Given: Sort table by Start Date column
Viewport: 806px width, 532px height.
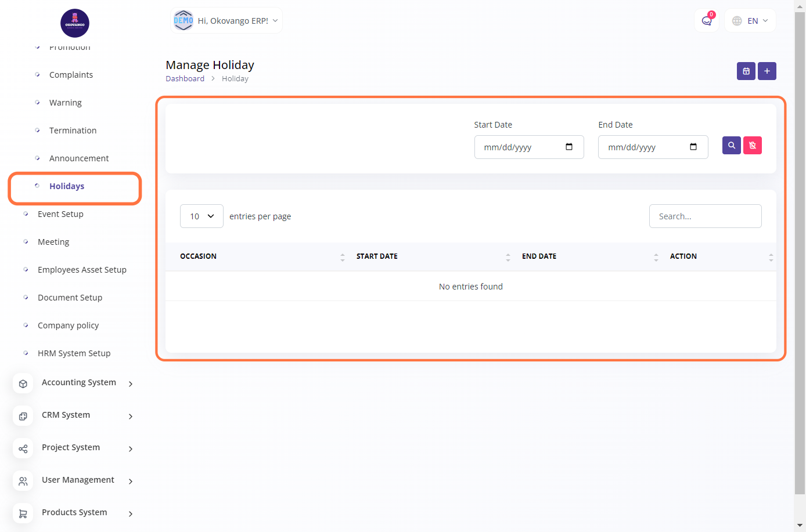Looking at the screenshot, I should [508, 256].
